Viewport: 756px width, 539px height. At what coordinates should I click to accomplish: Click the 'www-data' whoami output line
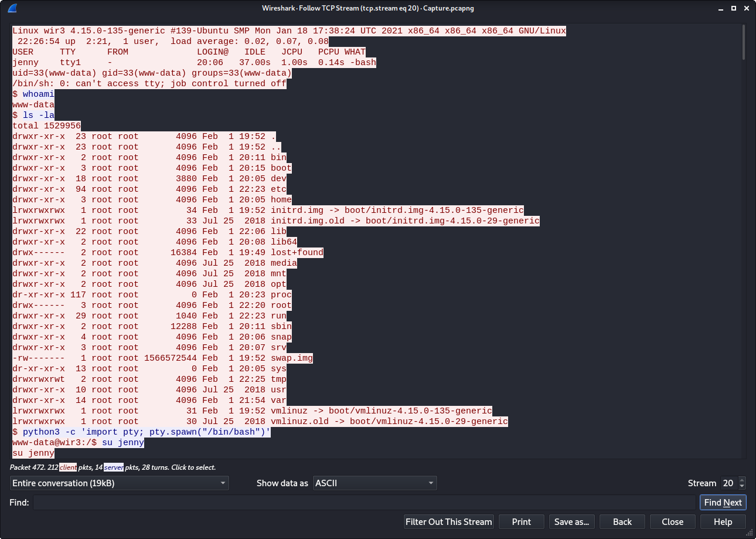click(x=33, y=104)
